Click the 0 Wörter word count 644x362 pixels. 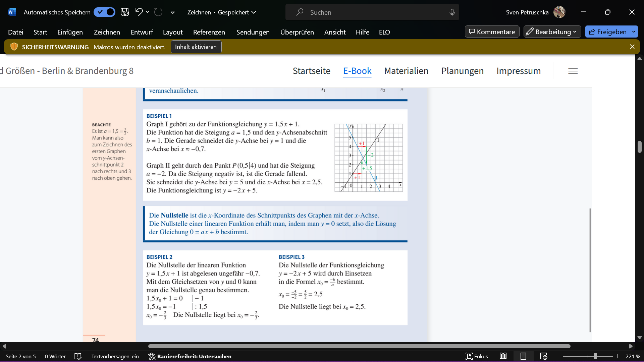point(55,356)
